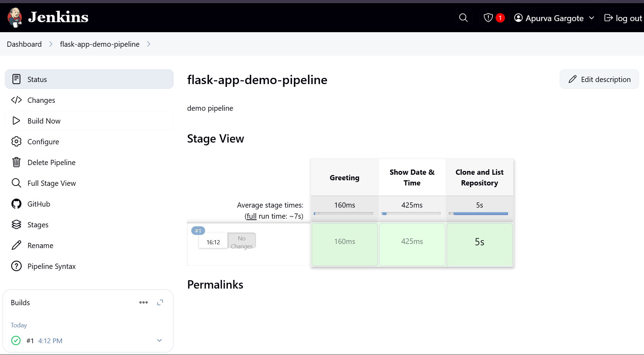Go to Dashboard via breadcrumb
Screen dimensions: 644x355
tap(24, 44)
